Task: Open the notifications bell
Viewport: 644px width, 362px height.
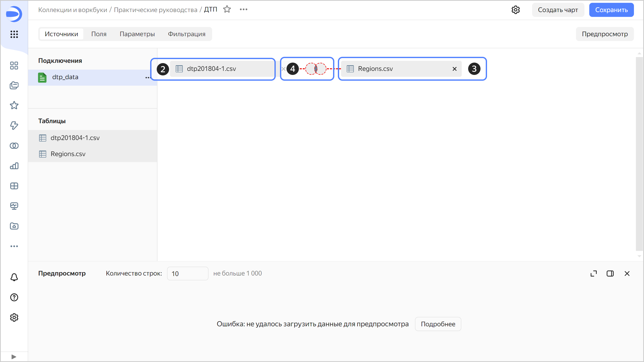Action: (14, 277)
